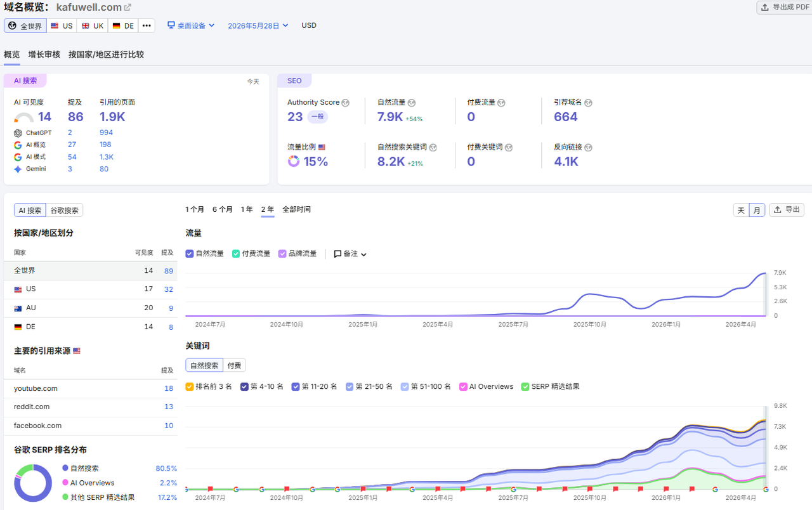
Task: Toggle the SERP 精选结果 checkbox
Action: 525,386
